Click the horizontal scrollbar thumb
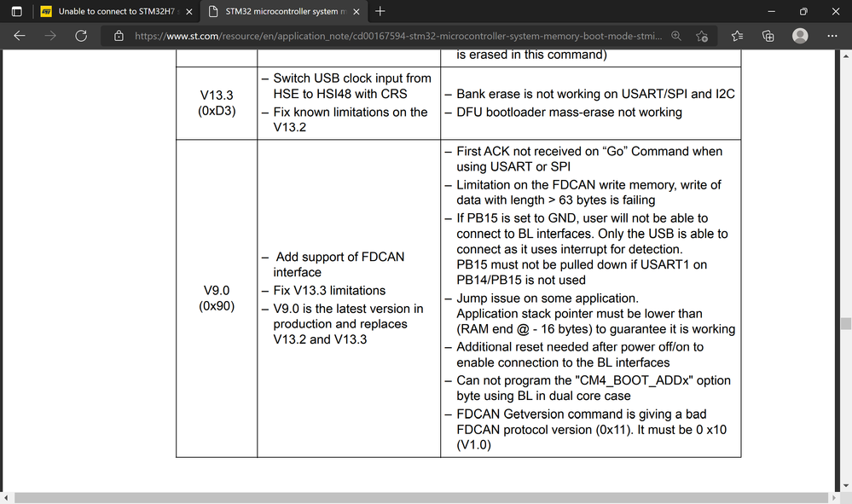Screen dimensions: 852x504 pyautogui.click(x=421, y=498)
